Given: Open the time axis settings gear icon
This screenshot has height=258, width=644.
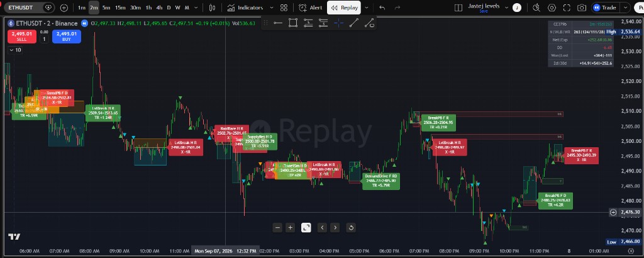Looking at the screenshot, I should point(631,250).
